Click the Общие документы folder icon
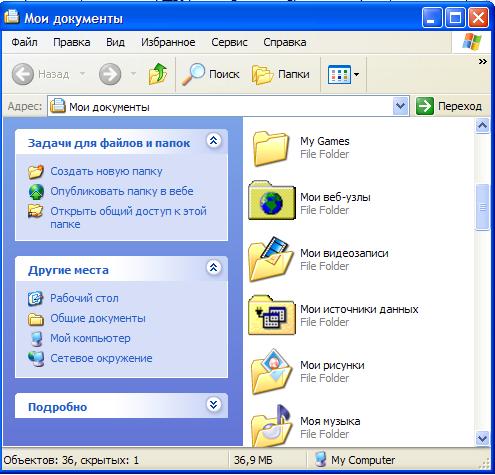 click(x=36, y=319)
